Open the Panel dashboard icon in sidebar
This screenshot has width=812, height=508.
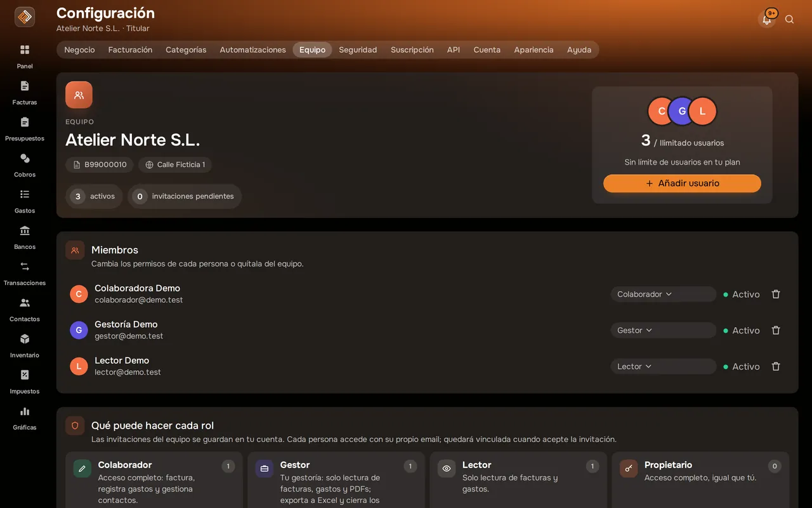[x=25, y=56]
